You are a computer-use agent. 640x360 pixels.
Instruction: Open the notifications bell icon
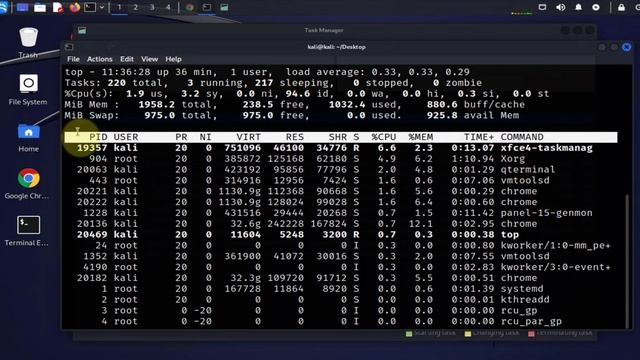tap(578, 7)
